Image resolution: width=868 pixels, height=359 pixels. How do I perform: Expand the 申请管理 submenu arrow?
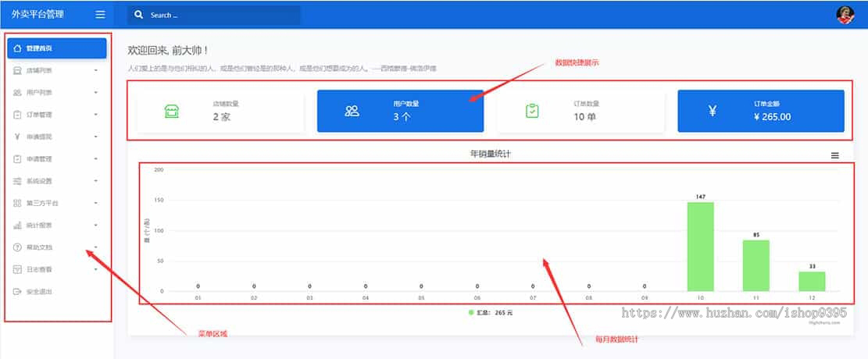point(96,158)
